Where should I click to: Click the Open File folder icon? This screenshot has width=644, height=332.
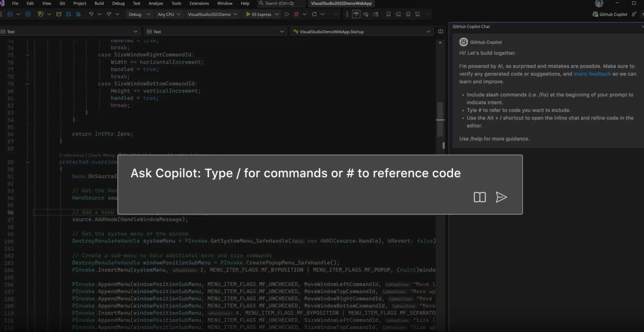[x=59, y=14]
